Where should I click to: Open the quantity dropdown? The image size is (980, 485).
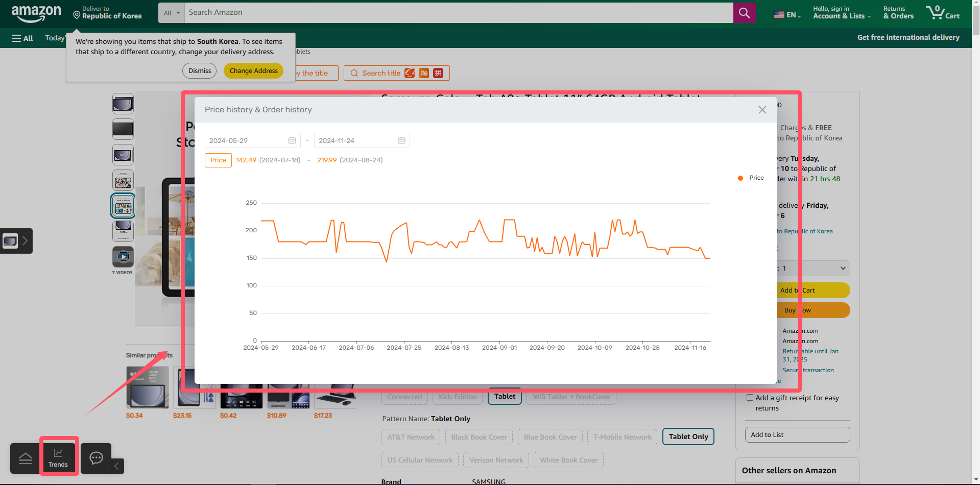(x=812, y=268)
